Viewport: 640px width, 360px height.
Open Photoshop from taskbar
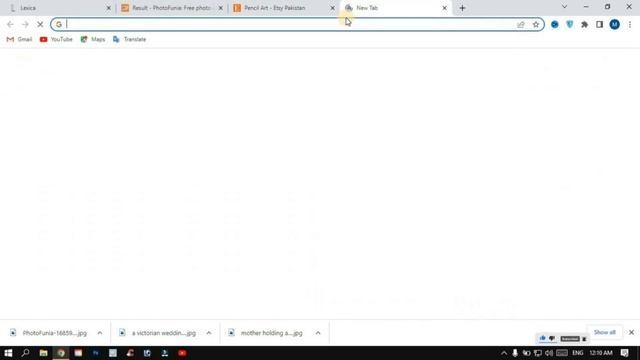96,353
